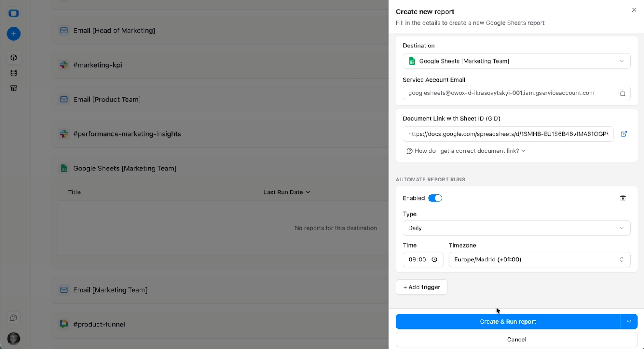Click the clock icon in Time field

[x=434, y=259]
